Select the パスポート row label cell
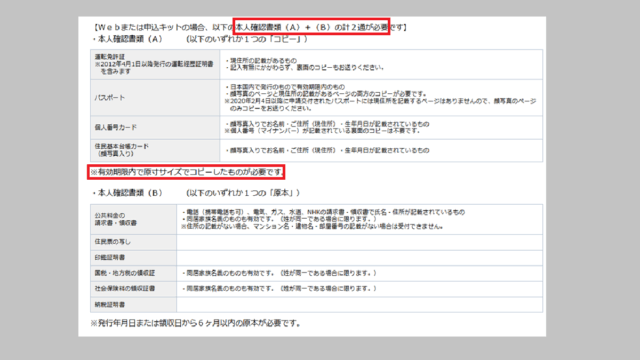This screenshot has height=360, width=640. 155,98
